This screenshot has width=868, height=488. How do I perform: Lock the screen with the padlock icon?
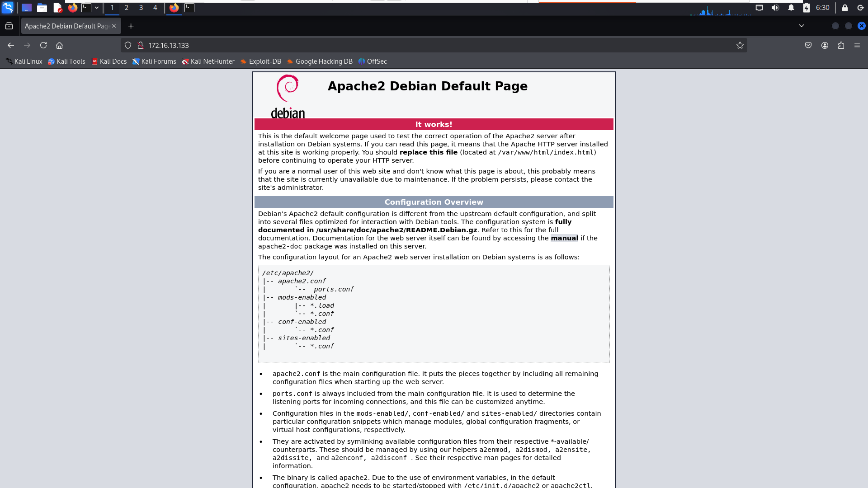[x=845, y=8]
